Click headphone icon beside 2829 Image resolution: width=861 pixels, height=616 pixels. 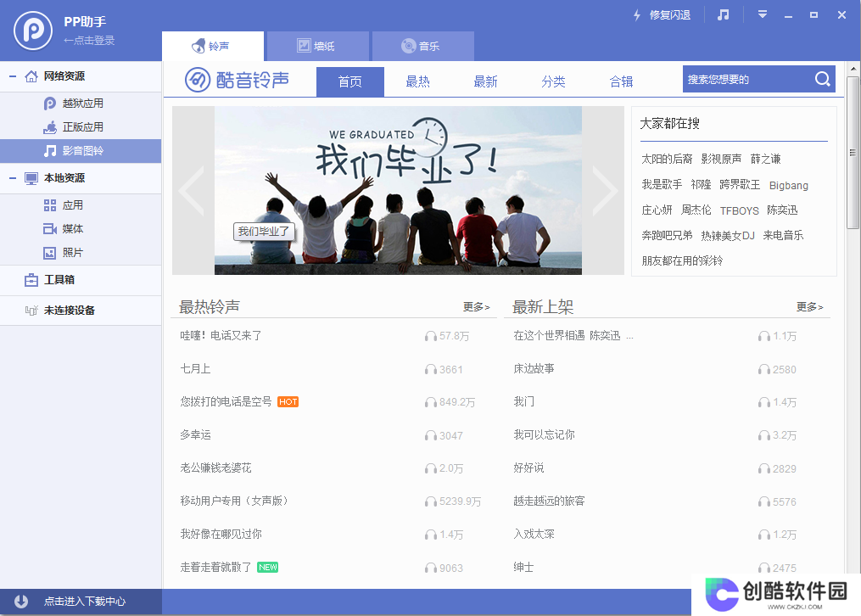pos(763,469)
